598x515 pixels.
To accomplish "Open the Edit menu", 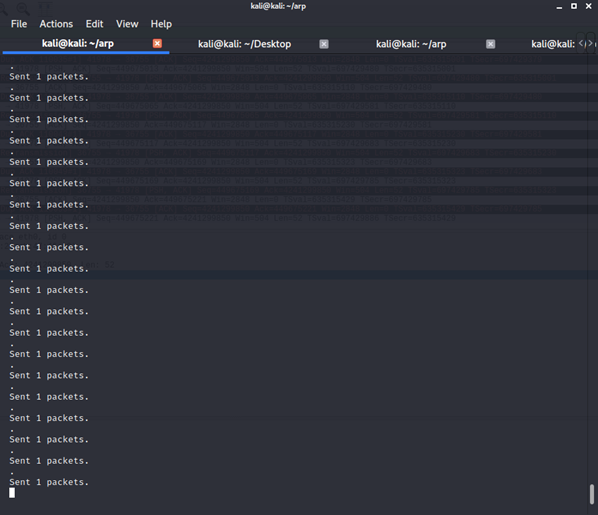I will (94, 24).
